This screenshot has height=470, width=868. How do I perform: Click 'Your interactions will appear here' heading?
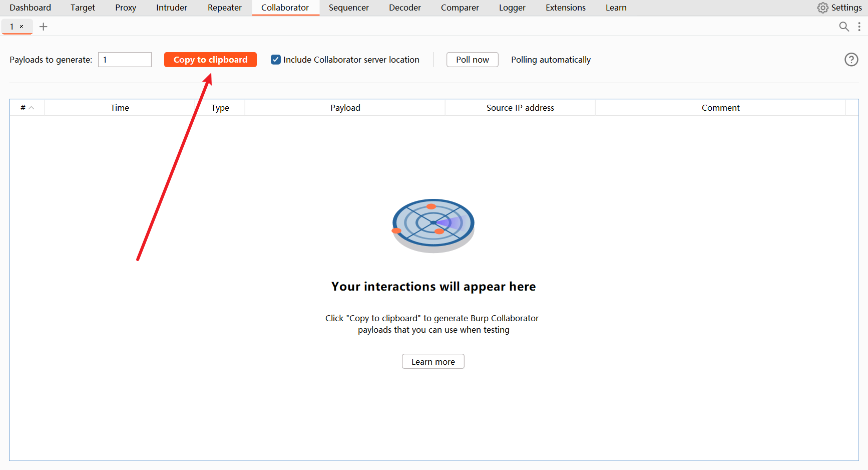433,287
